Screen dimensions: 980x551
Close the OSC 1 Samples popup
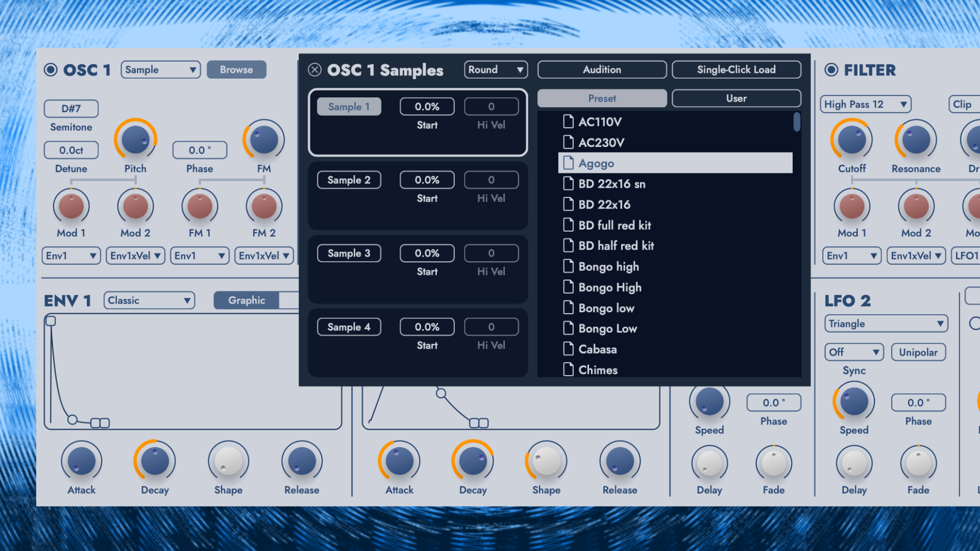coord(315,70)
